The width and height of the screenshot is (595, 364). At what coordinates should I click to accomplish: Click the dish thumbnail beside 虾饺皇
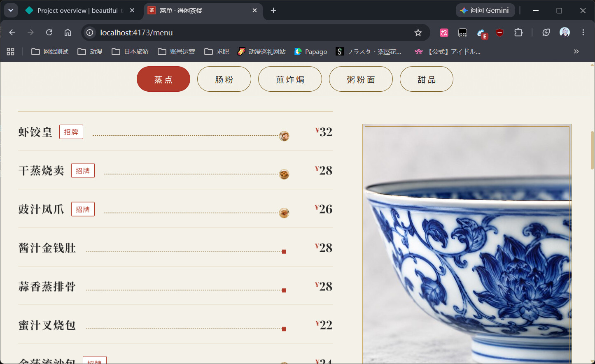284,136
